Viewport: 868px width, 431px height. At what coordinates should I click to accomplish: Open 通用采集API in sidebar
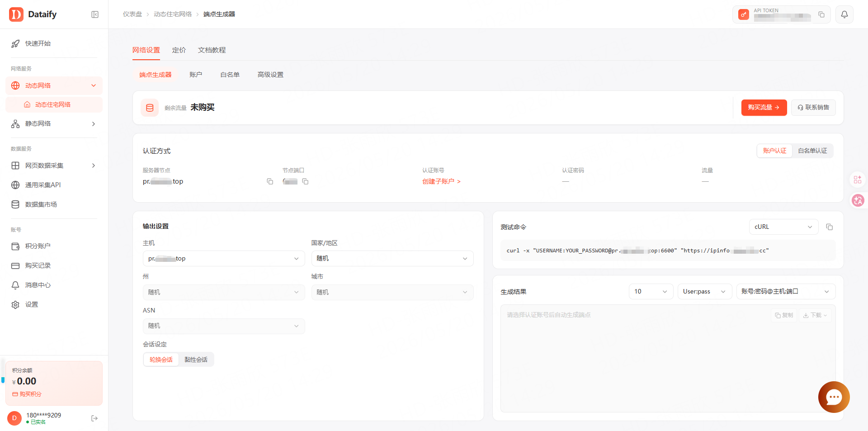[x=54, y=185]
